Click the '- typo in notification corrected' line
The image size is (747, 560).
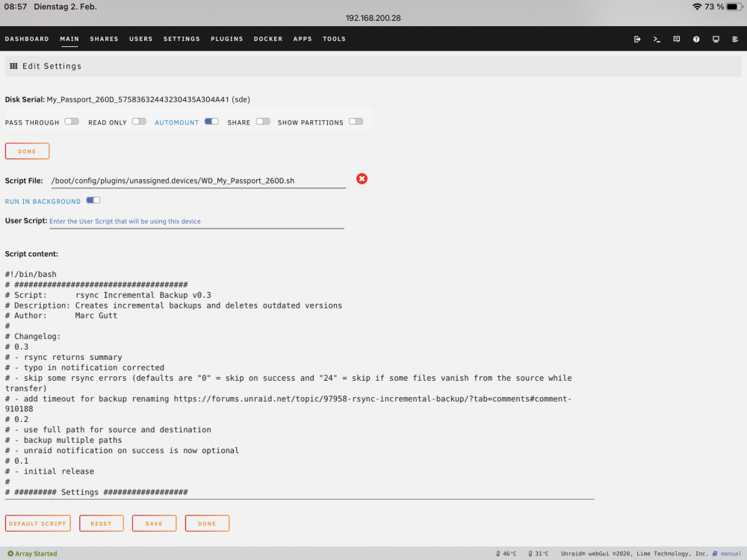pos(85,367)
